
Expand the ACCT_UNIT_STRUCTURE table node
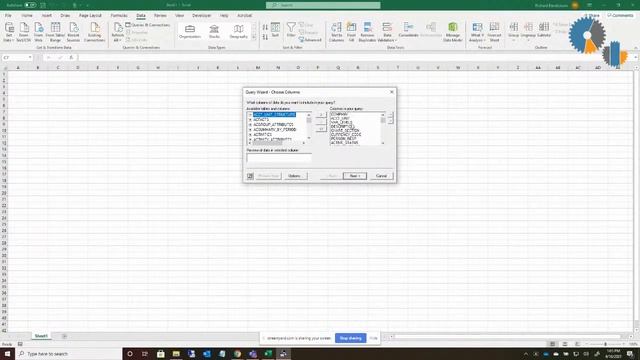tap(250, 115)
